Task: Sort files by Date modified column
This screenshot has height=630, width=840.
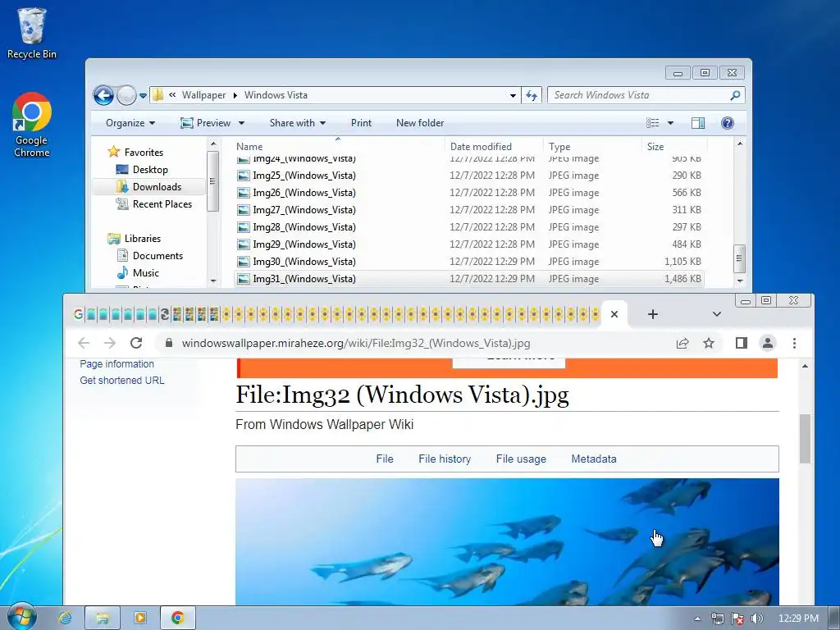Action: (495, 146)
